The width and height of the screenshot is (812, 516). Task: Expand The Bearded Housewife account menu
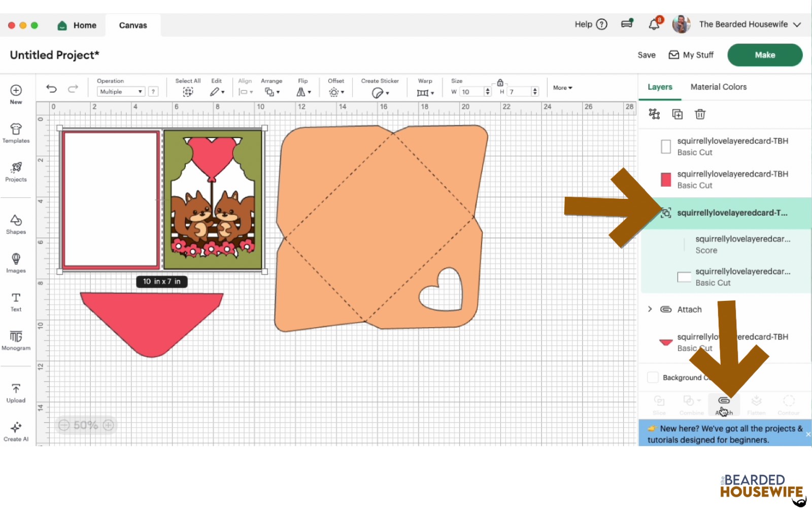coord(797,24)
